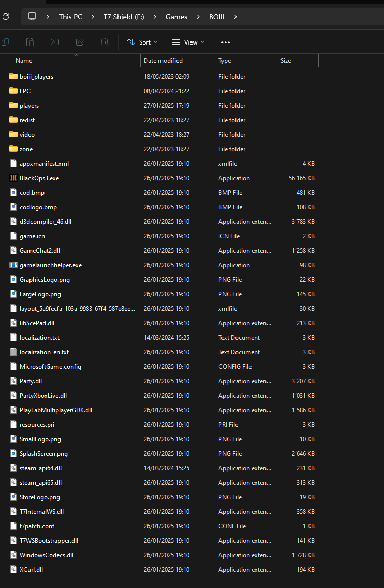Go to T7 Shield (F:) in breadcrumb
Viewport: 384px width, 588px height.
pos(124,17)
